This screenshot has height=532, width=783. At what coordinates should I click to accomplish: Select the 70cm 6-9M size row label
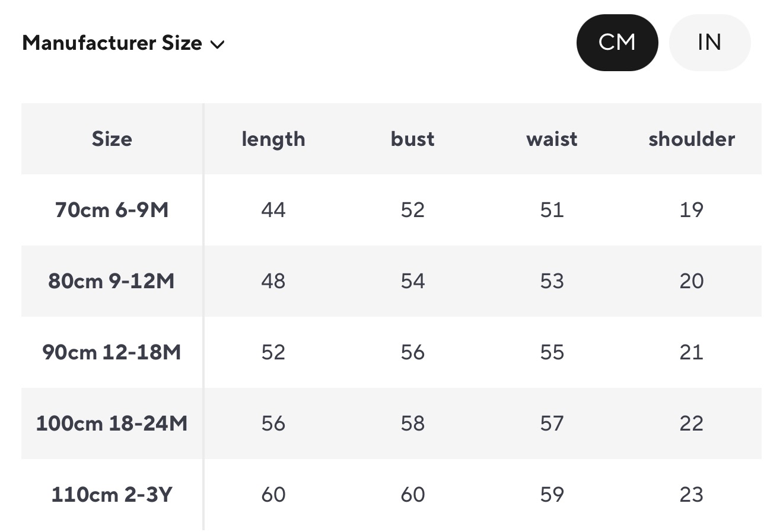[112, 210]
